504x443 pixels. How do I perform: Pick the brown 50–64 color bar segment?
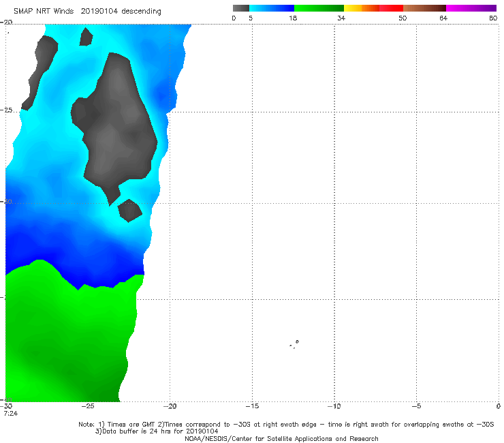[424, 8]
